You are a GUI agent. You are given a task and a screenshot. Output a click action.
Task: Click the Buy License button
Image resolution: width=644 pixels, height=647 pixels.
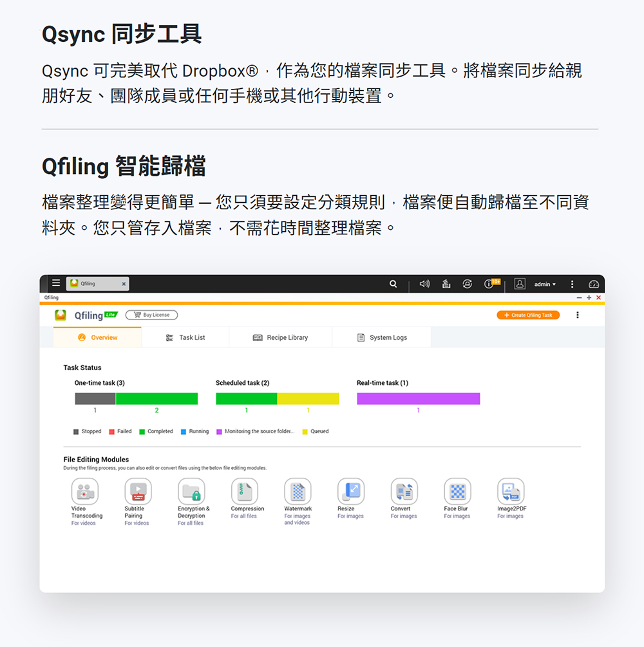151,315
